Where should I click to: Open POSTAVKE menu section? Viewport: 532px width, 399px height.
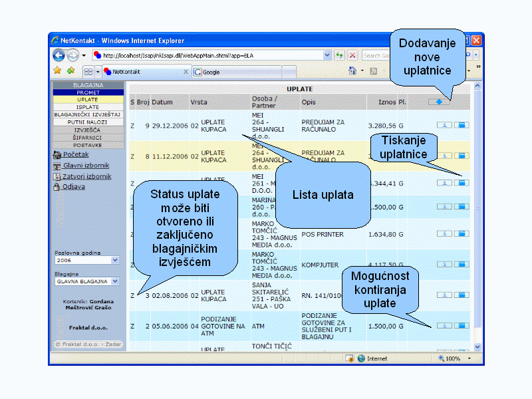click(88, 145)
